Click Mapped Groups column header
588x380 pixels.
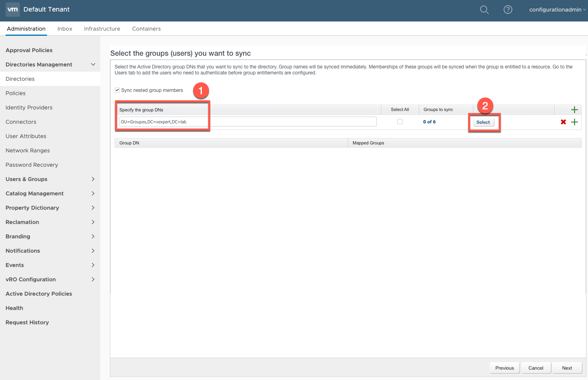coord(465,143)
